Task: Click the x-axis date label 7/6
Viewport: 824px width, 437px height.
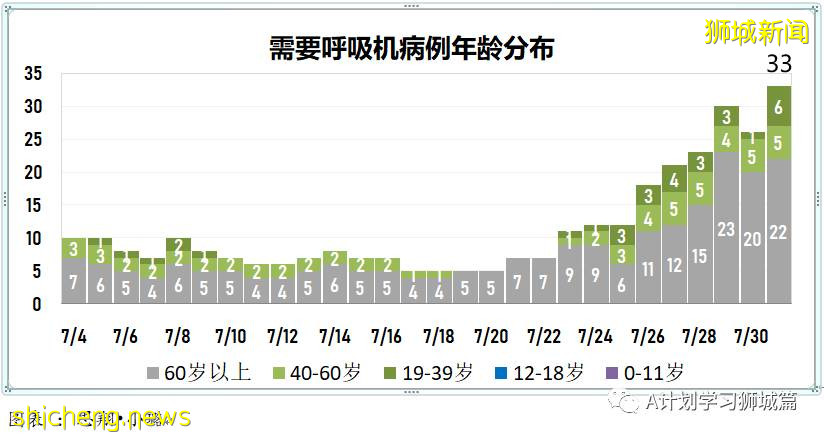Action: pyautogui.click(x=125, y=336)
